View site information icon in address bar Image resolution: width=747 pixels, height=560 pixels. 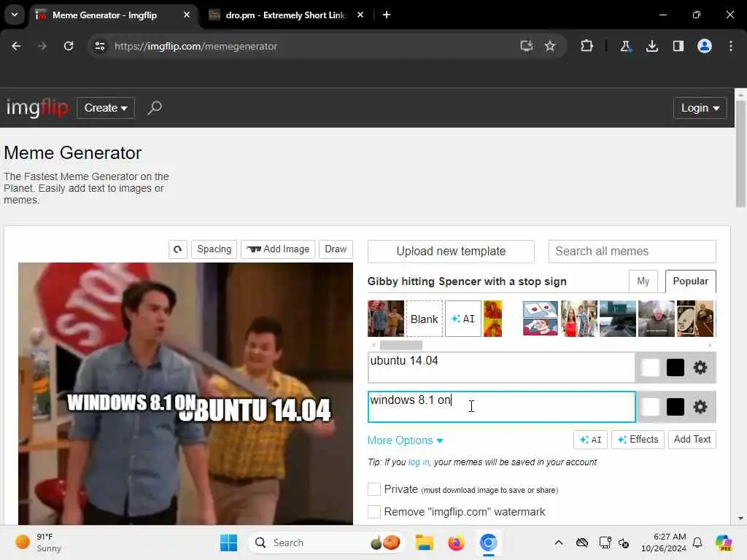[99, 46]
